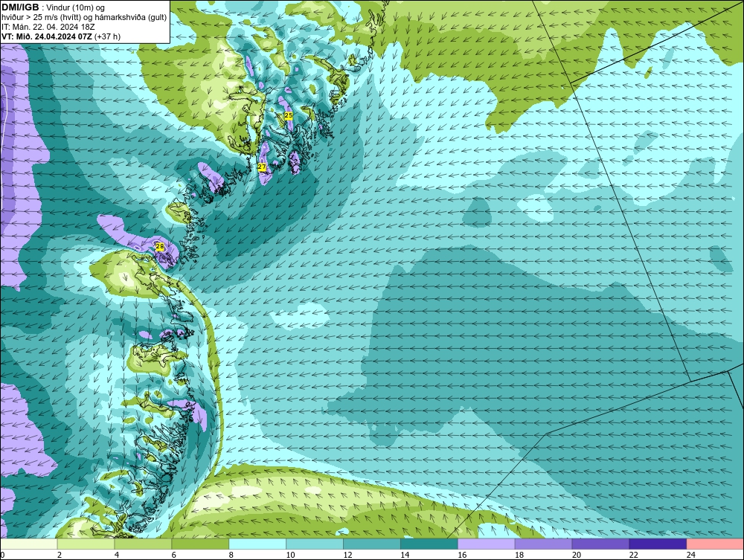Viewport: 744px width, 560px height.
Task: Select the 20–22 m/s legend swatch
Action: click(600, 544)
